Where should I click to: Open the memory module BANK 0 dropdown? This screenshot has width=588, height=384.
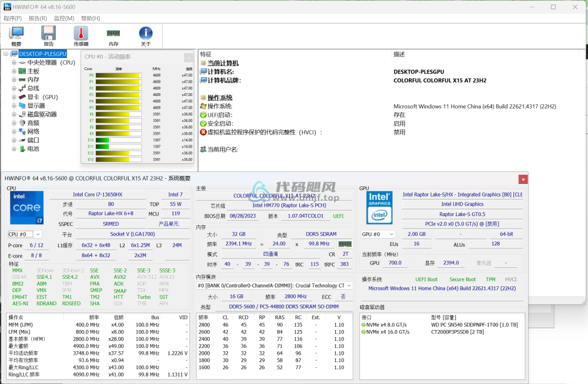pos(274,286)
